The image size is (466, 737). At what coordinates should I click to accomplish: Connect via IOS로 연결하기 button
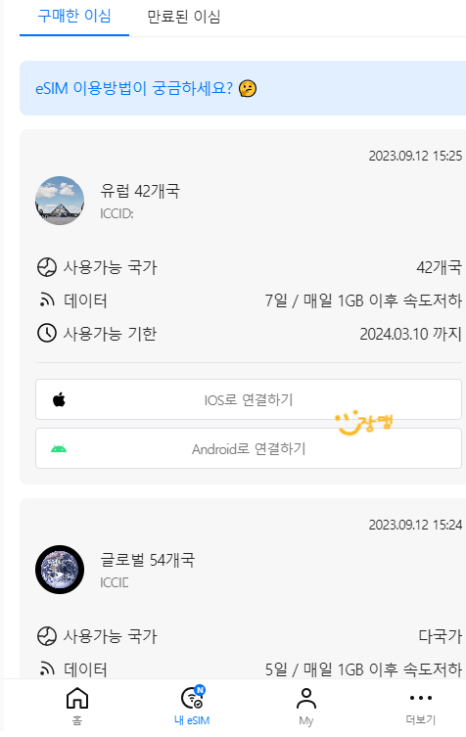248,400
